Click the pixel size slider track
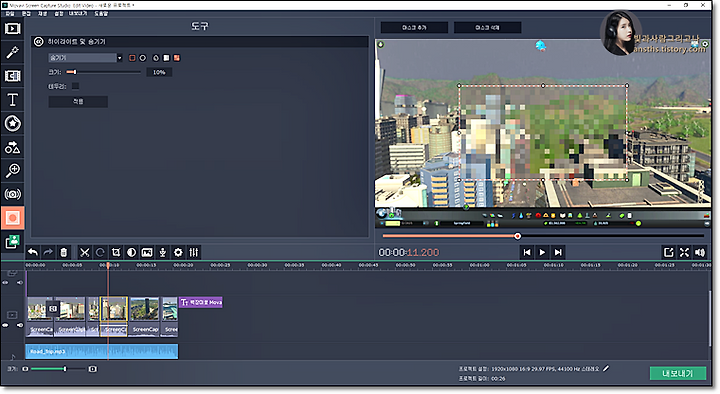Screen dimensions: 720x394 (103, 72)
